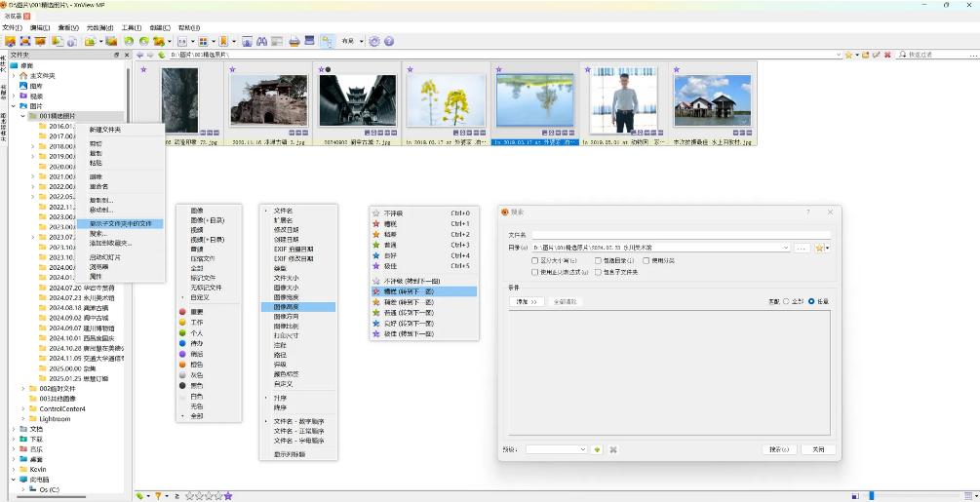Choose 显示子文件夹中的文件 in context menu

120,223
